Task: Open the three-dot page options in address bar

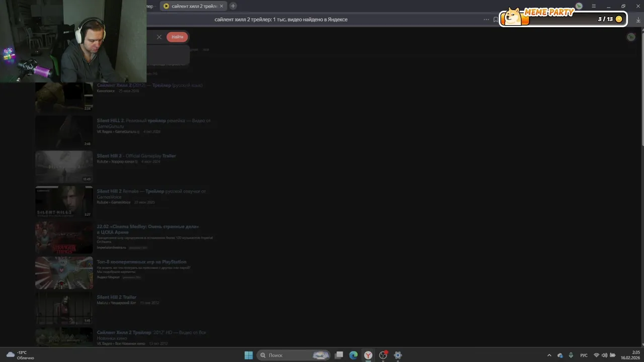Action: tap(486, 20)
